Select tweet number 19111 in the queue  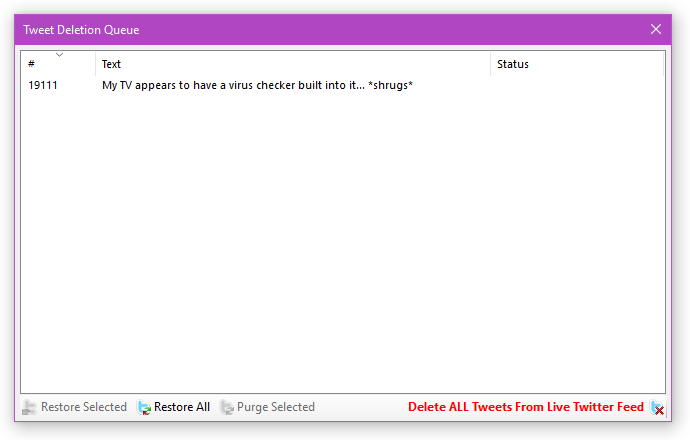coord(43,86)
